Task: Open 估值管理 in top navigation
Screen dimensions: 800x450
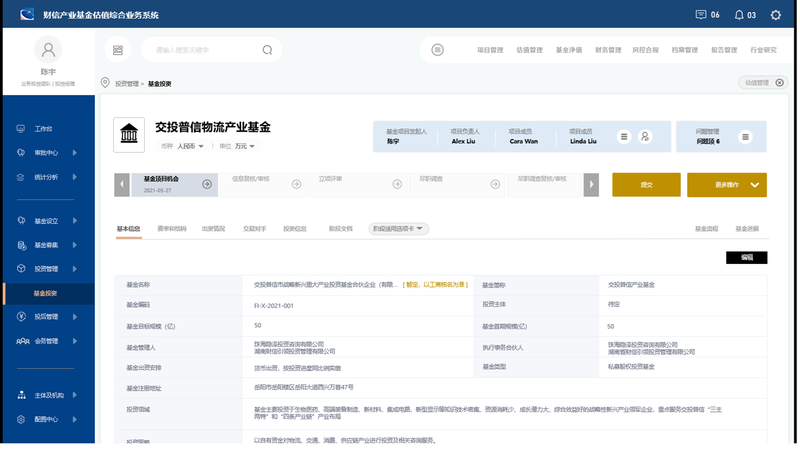Action: pos(529,50)
